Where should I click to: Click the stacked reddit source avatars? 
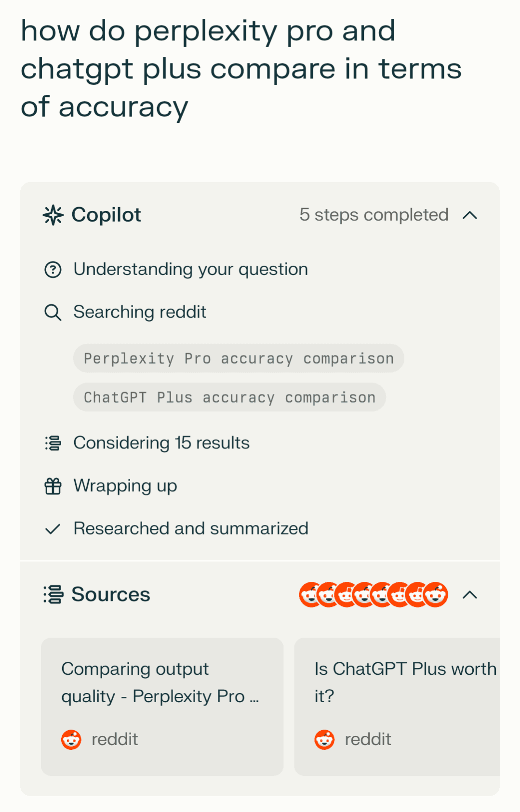(373, 595)
